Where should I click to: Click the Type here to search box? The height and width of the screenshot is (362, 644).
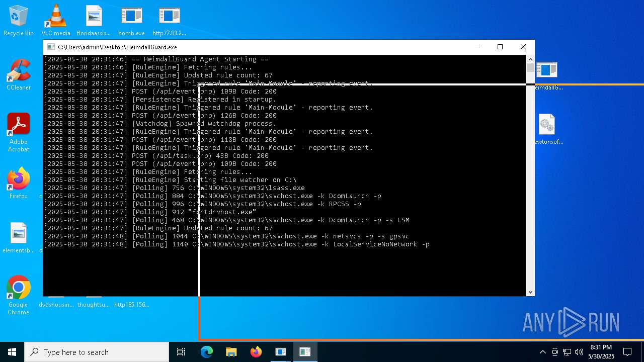[x=97, y=352]
